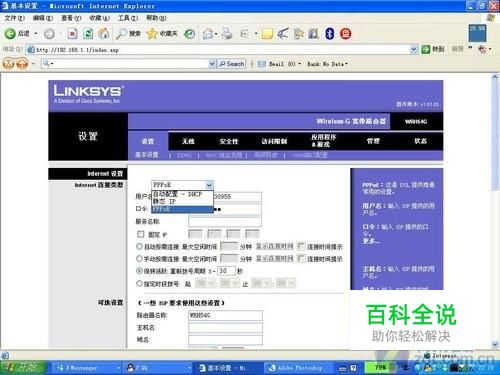Select the 指定时段拨号 radio button
The width and height of the screenshot is (500, 375).
click(139, 283)
